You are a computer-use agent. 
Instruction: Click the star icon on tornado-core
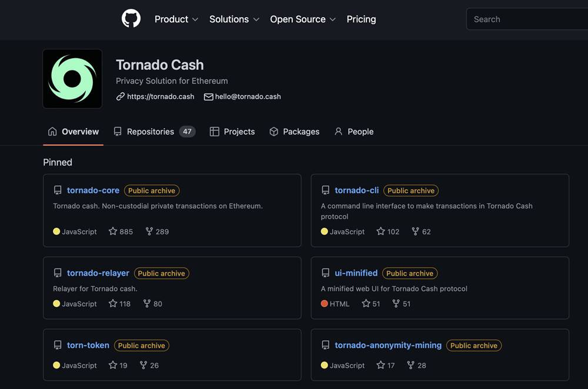coord(113,232)
